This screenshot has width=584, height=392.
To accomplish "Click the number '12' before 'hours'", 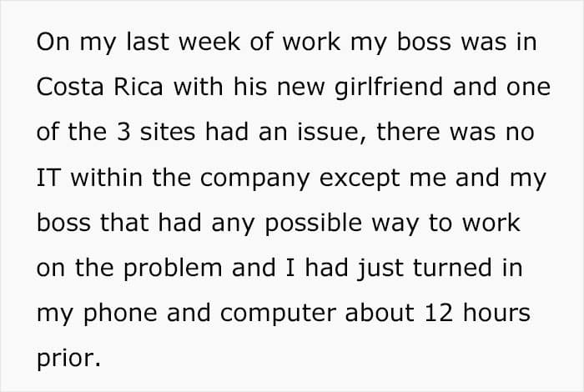I will point(439,313).
